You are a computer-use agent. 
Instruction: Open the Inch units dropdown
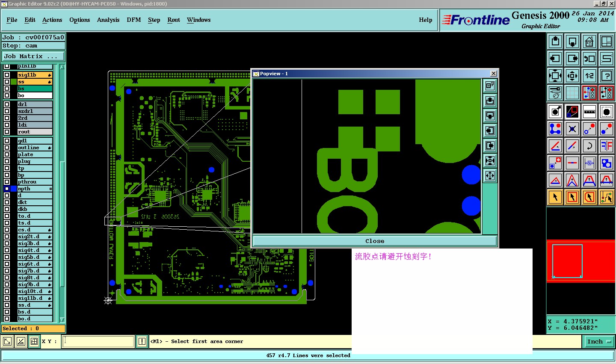click(599, 341)
